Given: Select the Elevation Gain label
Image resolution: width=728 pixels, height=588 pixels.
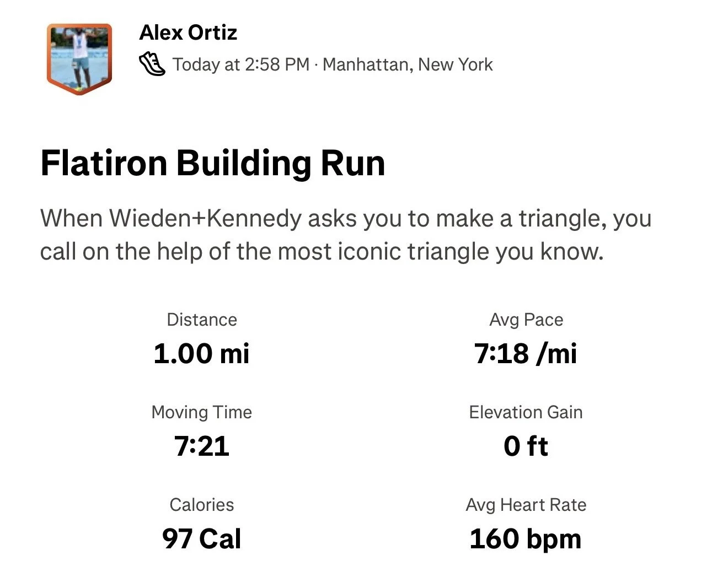Looking at the screenshot, I should click(x=526, y=412).
